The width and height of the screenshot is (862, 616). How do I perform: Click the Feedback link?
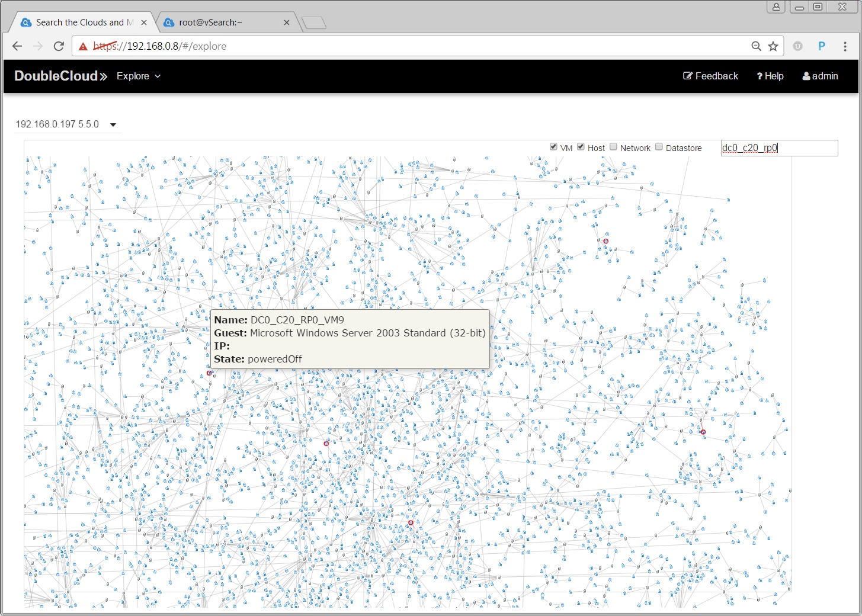click(x=710, y=76)
